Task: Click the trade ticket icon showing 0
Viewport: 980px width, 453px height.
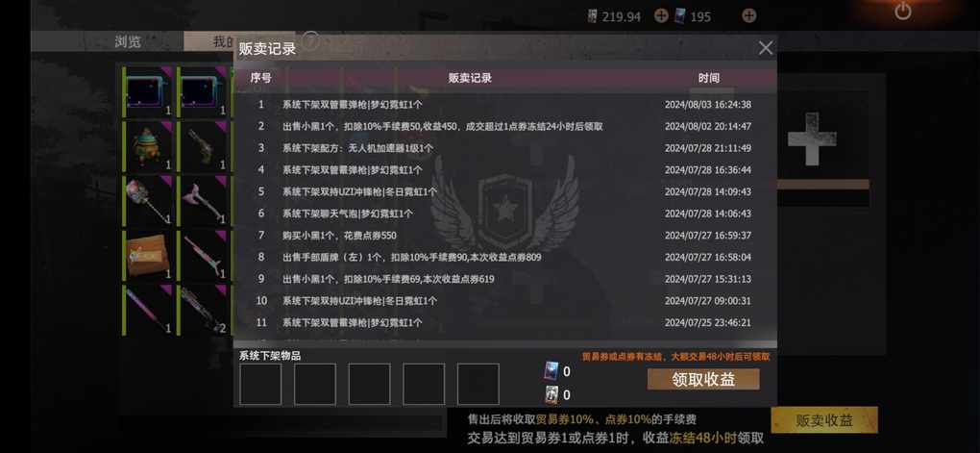Action: 551,371
